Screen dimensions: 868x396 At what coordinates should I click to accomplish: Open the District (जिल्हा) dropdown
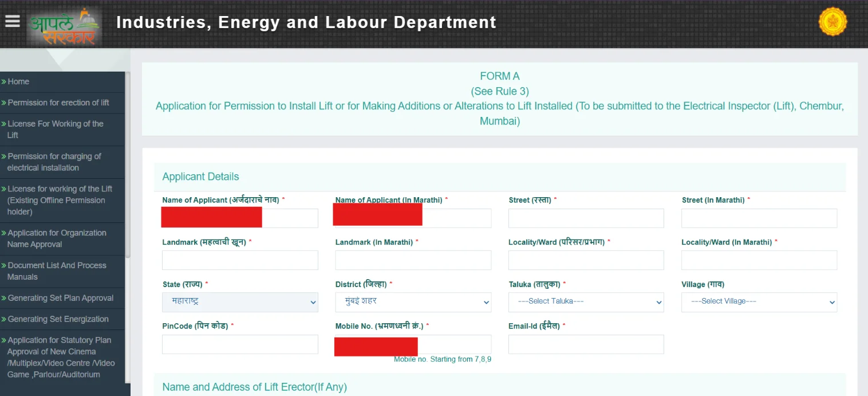413,302
